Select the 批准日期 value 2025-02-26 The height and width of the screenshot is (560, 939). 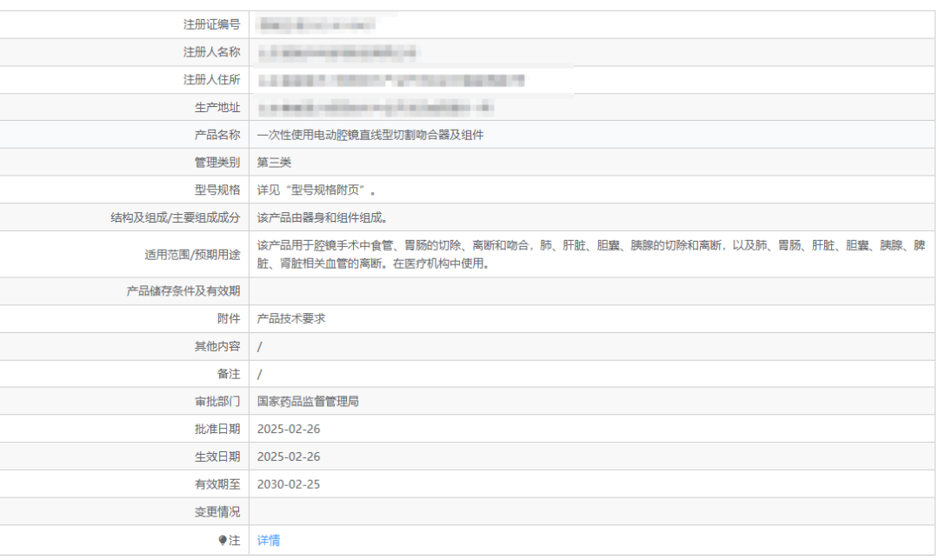(x=289, y=429)
